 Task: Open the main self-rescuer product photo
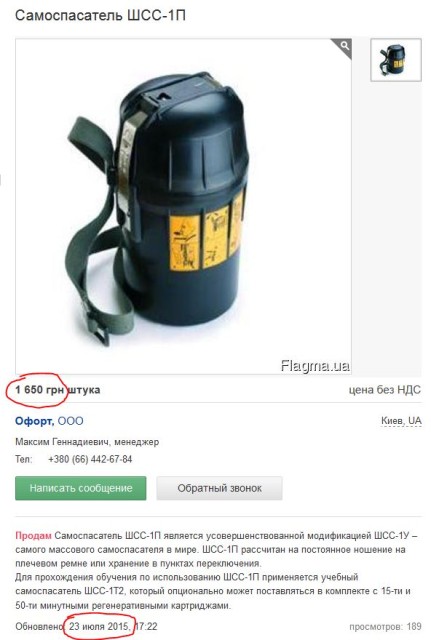[183, 206]
